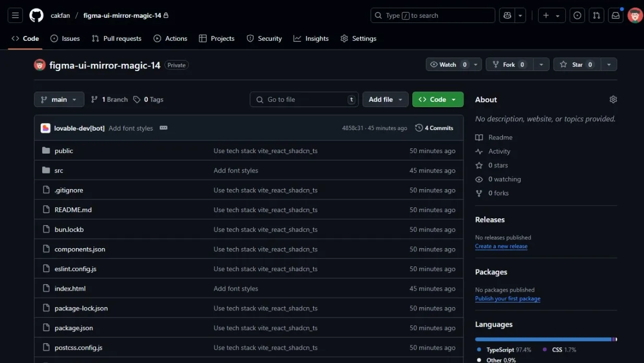Open package.json file

click(74, 328)
